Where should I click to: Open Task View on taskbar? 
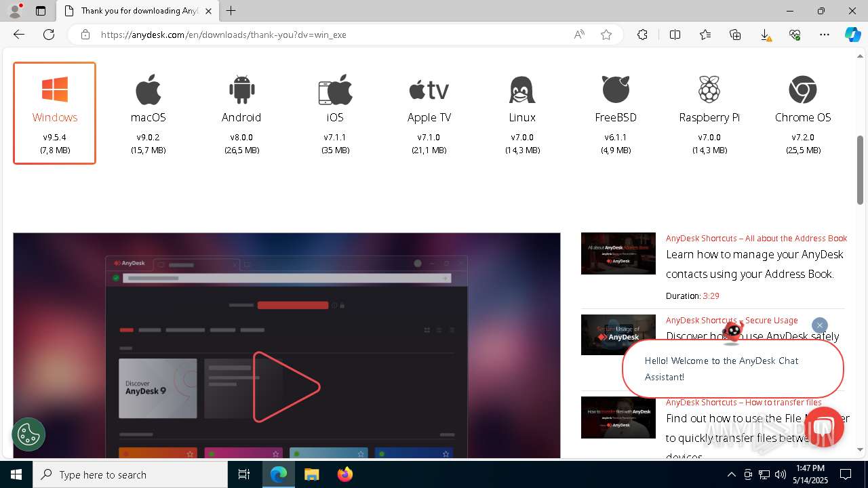244,474
